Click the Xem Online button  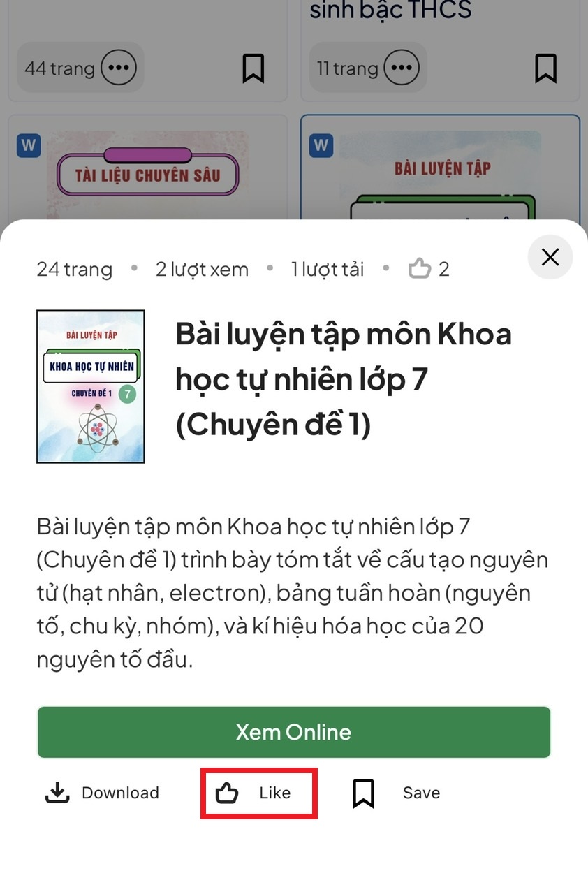pyautogui.click(x=294, y=732)
